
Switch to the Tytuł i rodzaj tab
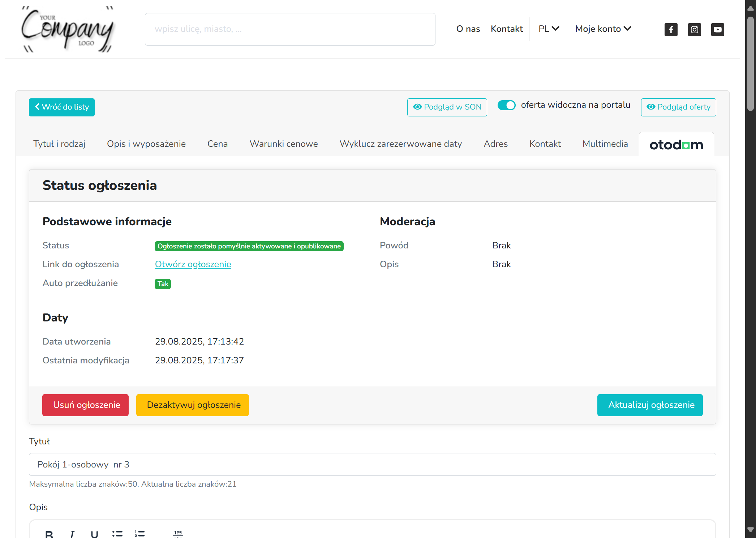tap(59, 144)
